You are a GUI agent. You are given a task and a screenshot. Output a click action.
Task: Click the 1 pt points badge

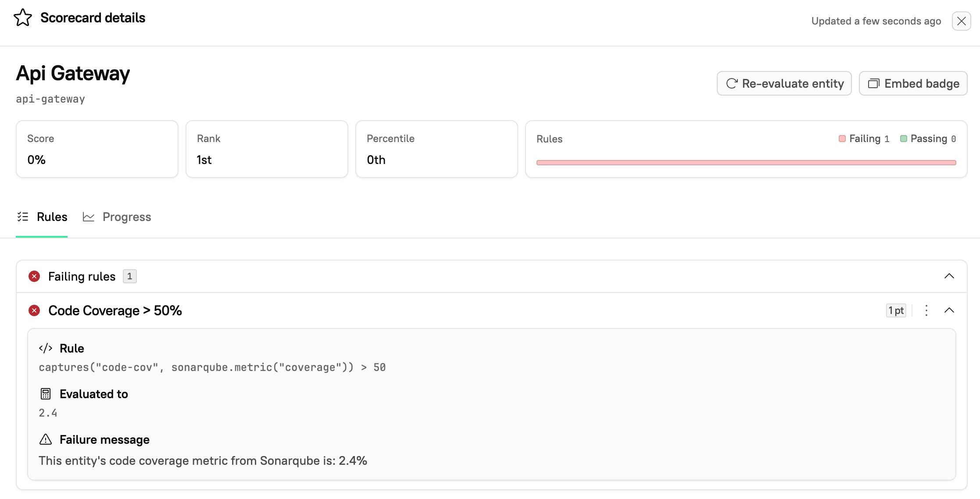(896, 310)
